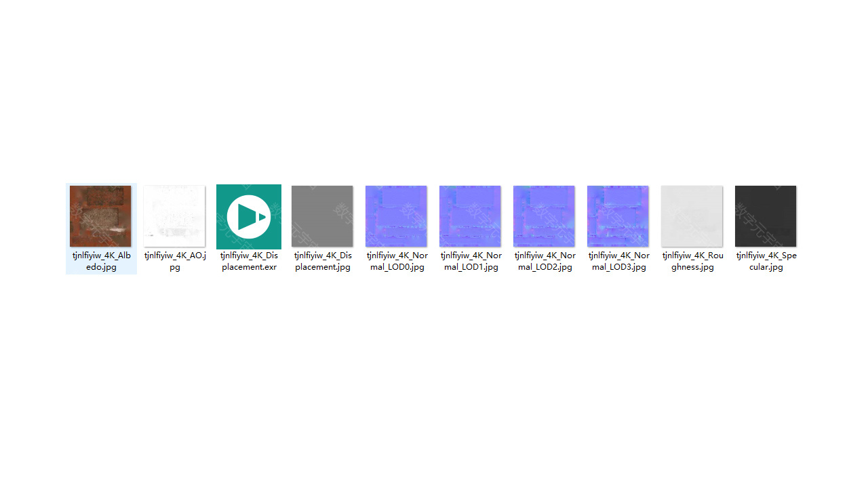The width and height of the screenshot is (868, 488).
Task: Click the green play icon of Displacement.exr
Action: [x=249, y=217]
